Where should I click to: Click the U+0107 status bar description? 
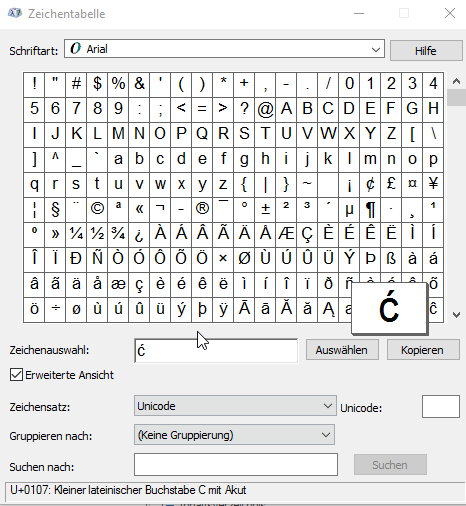tap(128, 490)
